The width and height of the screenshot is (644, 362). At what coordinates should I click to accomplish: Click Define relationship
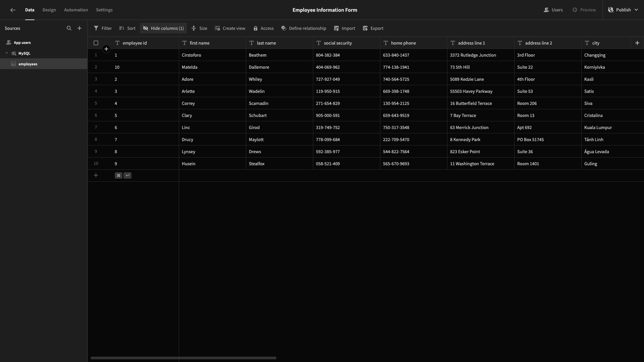coord(304,28)
